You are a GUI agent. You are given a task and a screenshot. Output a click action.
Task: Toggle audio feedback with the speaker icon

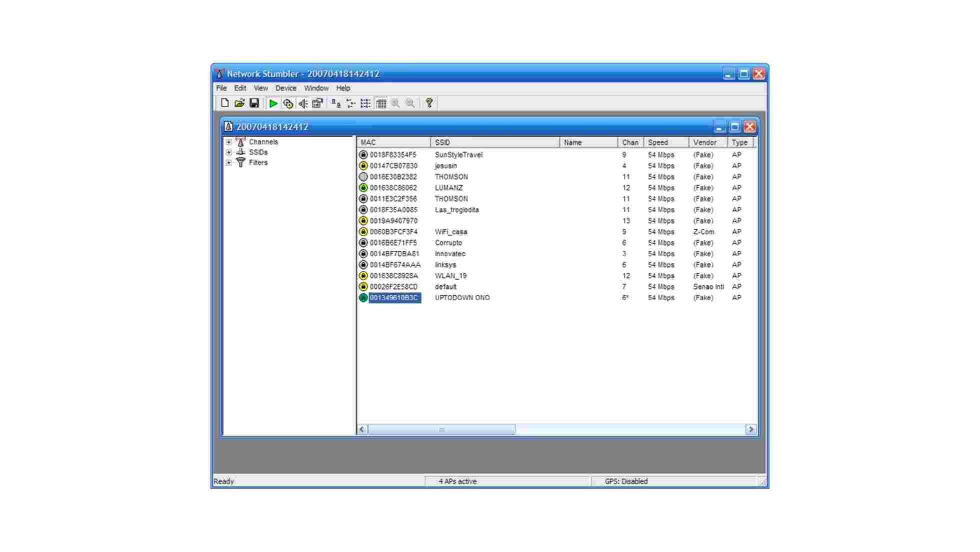coord(302,103)
